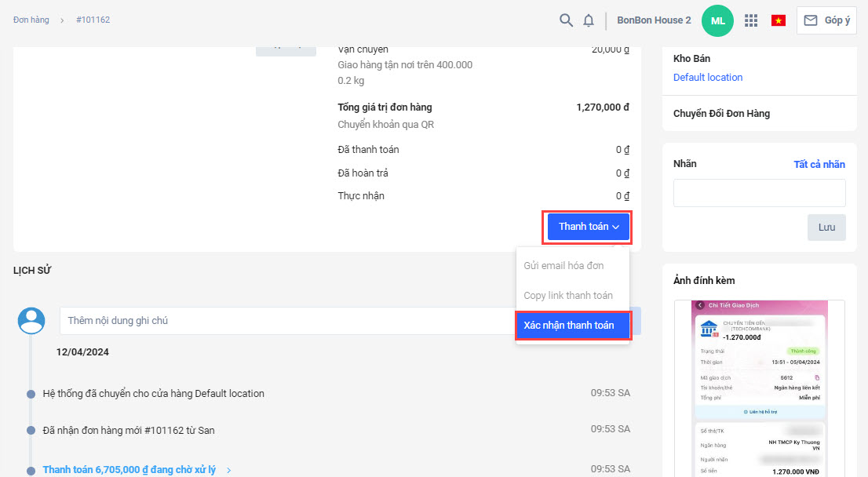The image size is (868, 477).
Task: Go to Đơn hàng breadcrumb
Action: point(31,20)
